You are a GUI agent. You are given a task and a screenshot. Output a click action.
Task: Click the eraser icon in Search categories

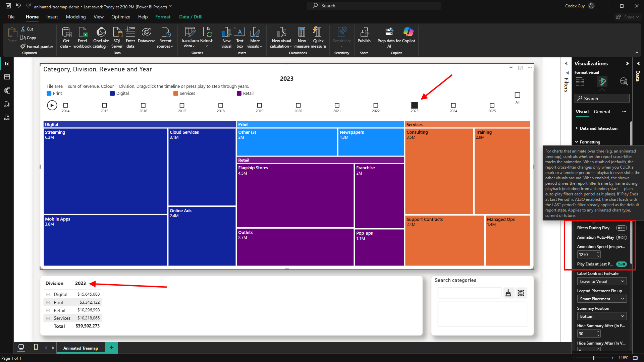click(x=508, y=293)
